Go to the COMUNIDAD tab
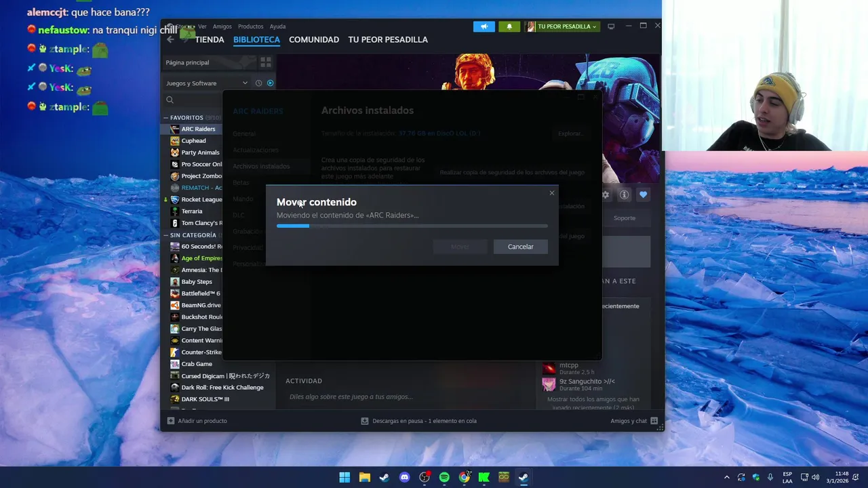Image resolution: width=868 pixels, height=488 pixels. 314,39
